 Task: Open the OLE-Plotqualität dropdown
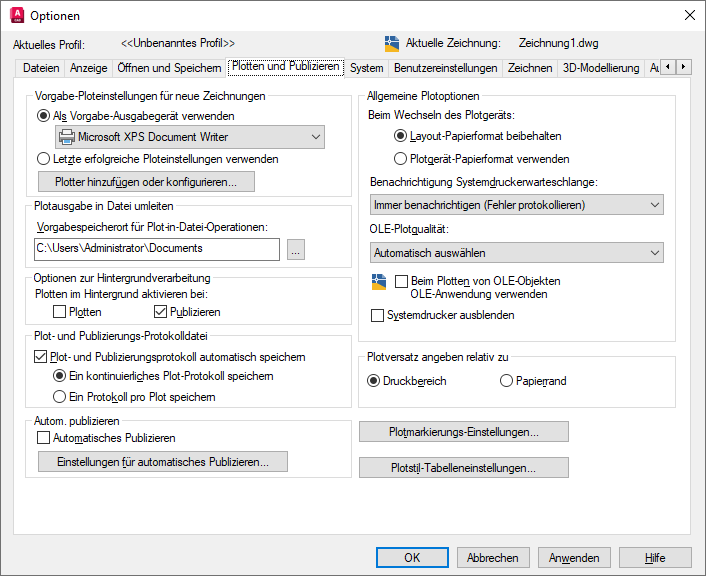point(515,253)
